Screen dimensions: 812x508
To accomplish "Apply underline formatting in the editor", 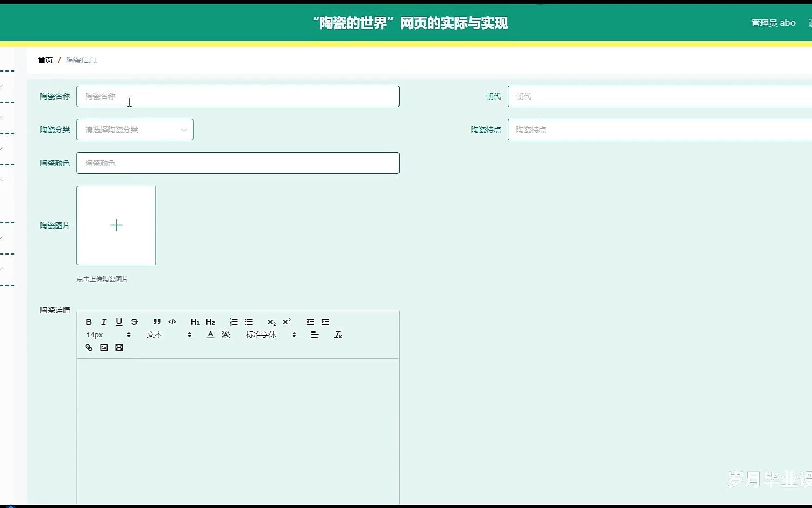I will pyautogui.click(x=118, y=321).
